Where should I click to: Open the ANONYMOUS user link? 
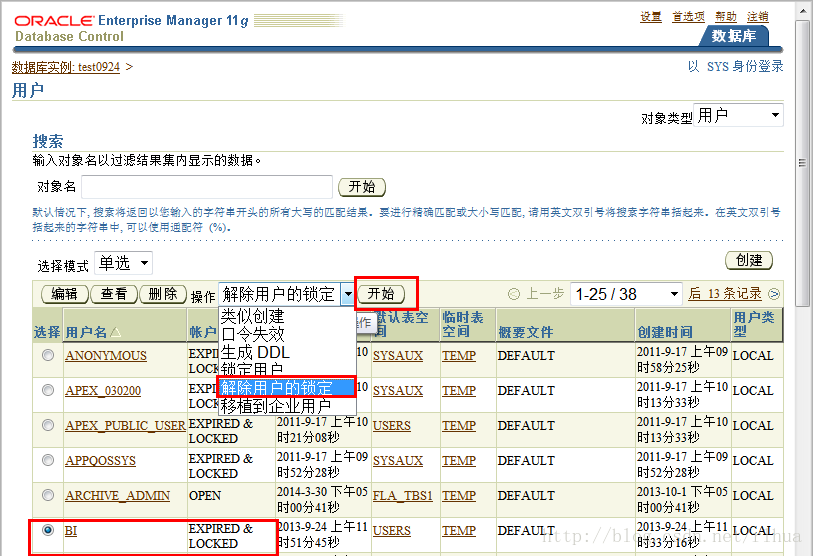pyautogui.click(x=106, y=356)
